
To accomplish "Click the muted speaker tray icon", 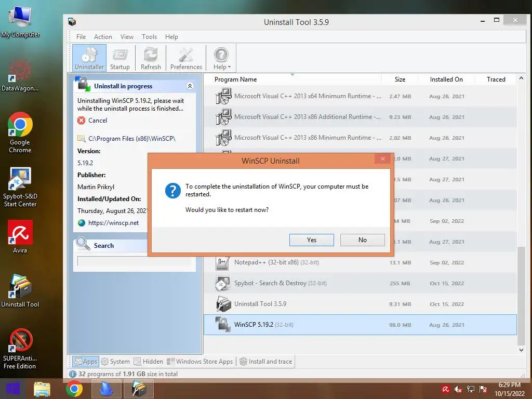I will (x=458, y=389).
